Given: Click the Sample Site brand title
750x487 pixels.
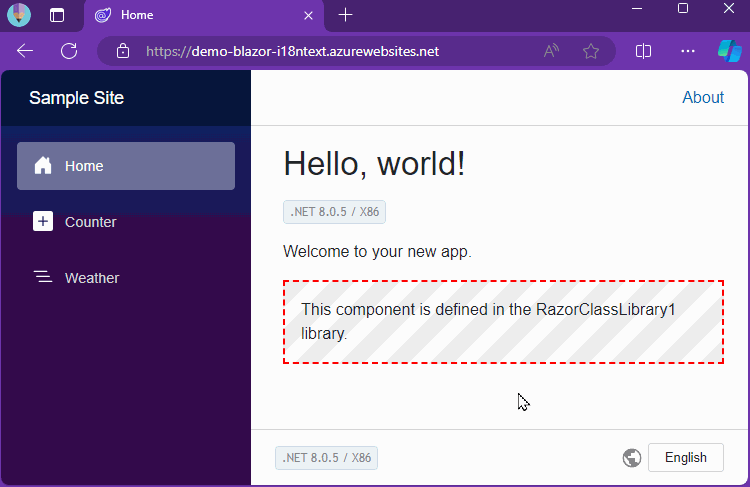Looking at the screenshot, I should [x=77, y=98].
